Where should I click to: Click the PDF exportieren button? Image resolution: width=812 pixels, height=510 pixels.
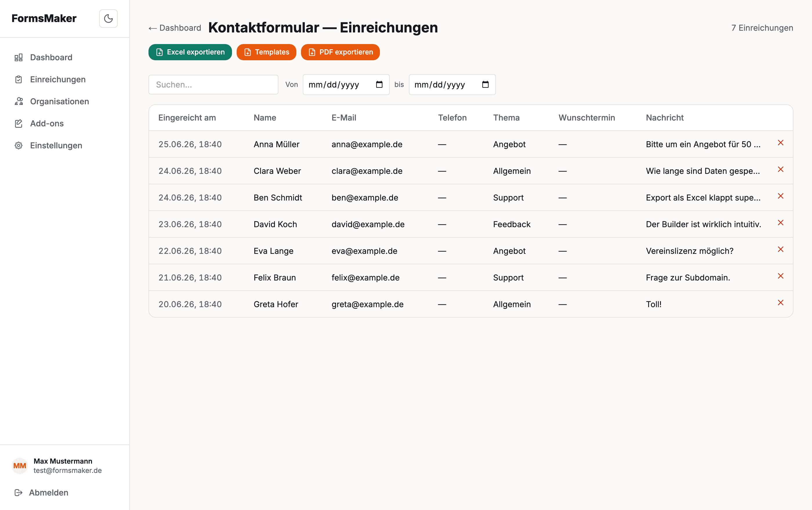point(340,52)
